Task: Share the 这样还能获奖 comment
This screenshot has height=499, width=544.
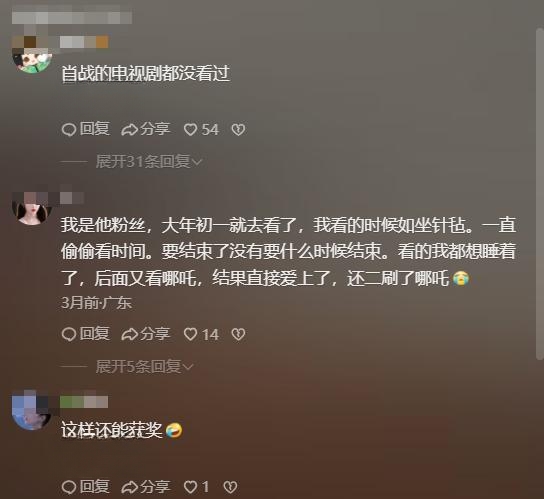Action: tap(145, 487)
